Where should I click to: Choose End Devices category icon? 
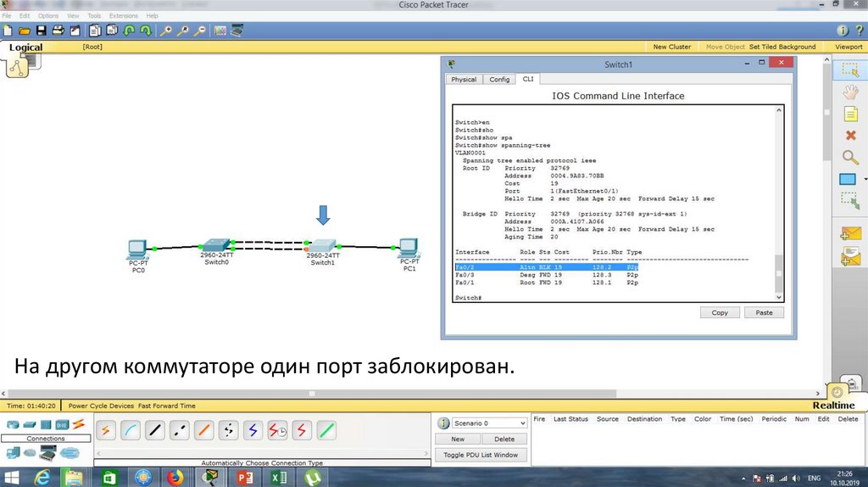[13, 453]
